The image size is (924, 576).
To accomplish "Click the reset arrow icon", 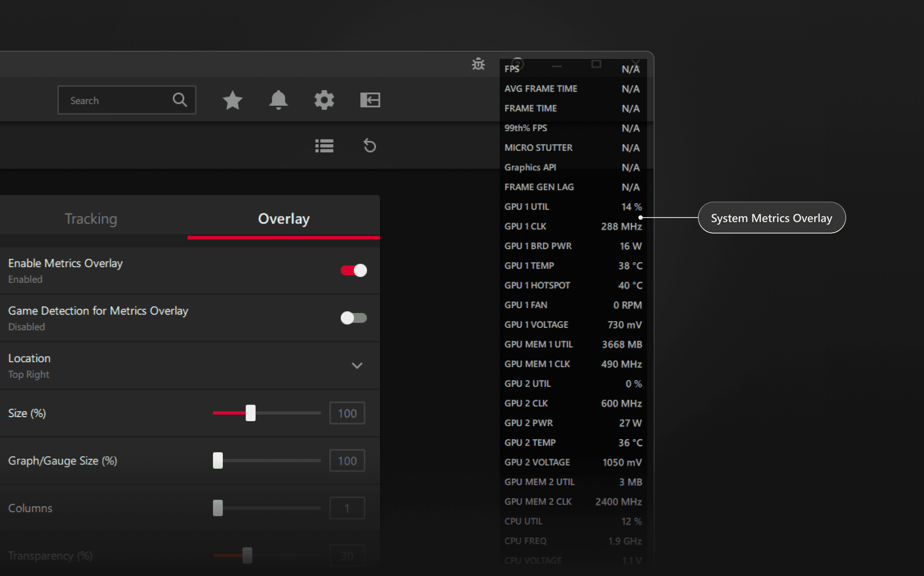I will [x=369, y=145].
